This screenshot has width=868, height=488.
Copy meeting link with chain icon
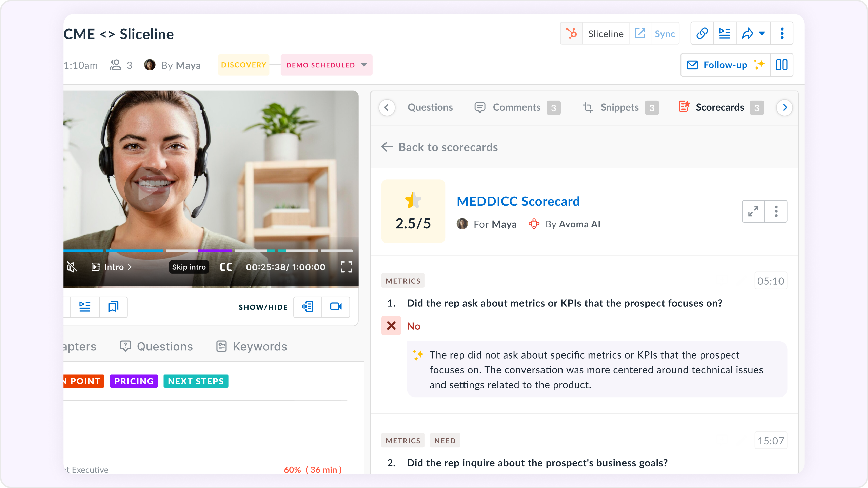click(702, 34)
